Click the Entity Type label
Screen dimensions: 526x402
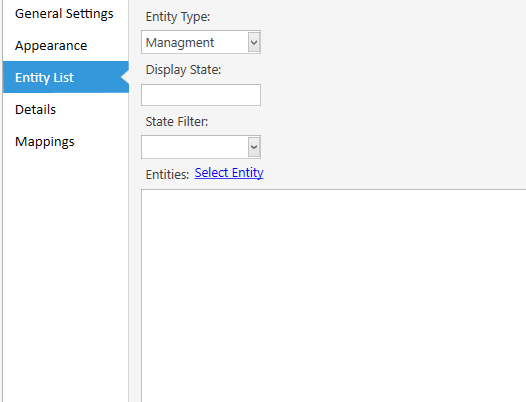(178, 17)
